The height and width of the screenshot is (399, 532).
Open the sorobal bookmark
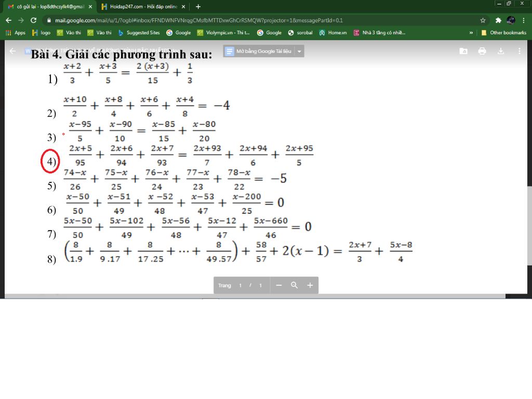[300, 33]
